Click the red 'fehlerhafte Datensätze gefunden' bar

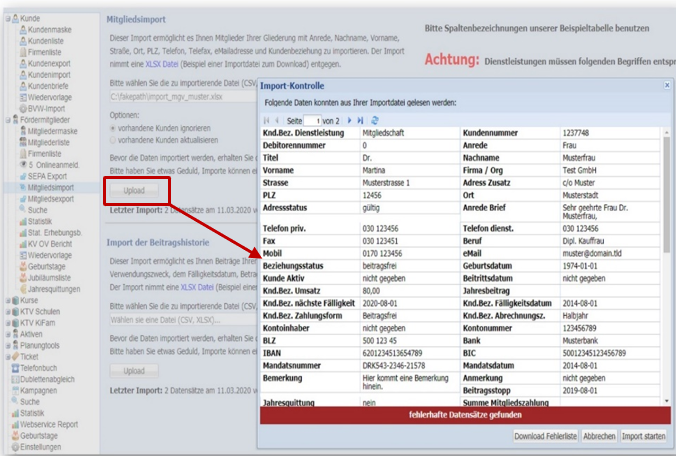click(x=465, y=415)
